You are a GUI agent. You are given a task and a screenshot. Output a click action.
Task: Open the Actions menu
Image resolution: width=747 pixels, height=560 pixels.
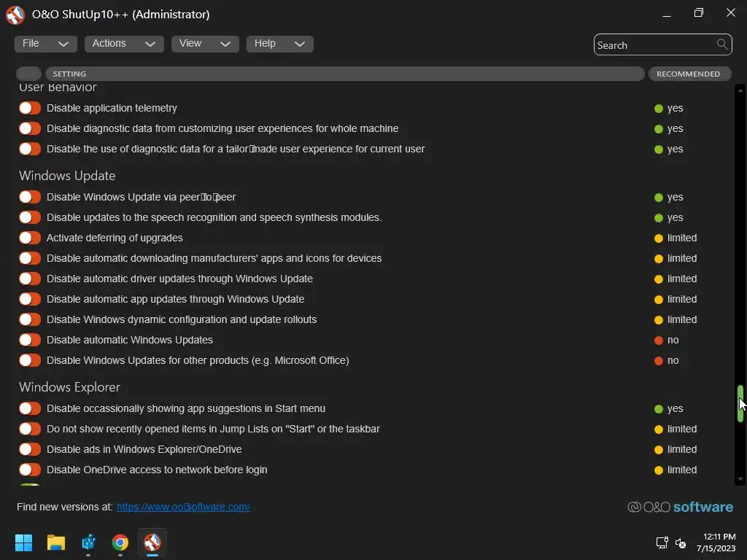(124, 44)
